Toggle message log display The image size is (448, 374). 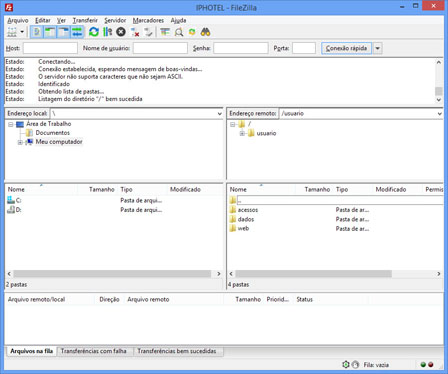click(37, 32)
